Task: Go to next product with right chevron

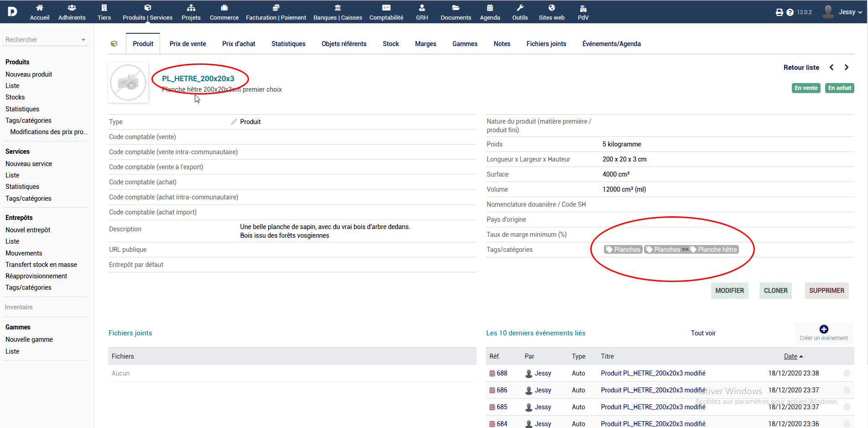Action: click(x=847, y=68)
